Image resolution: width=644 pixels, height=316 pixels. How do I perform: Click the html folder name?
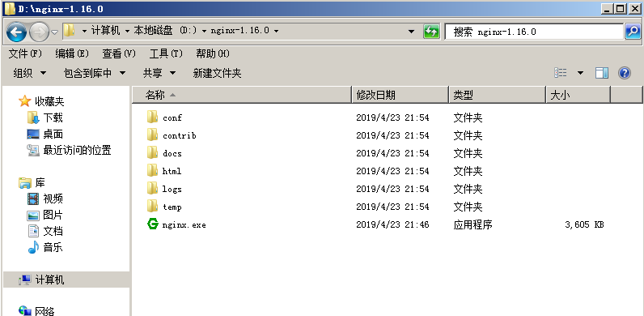pyautogui.click(x=172, y=171)
